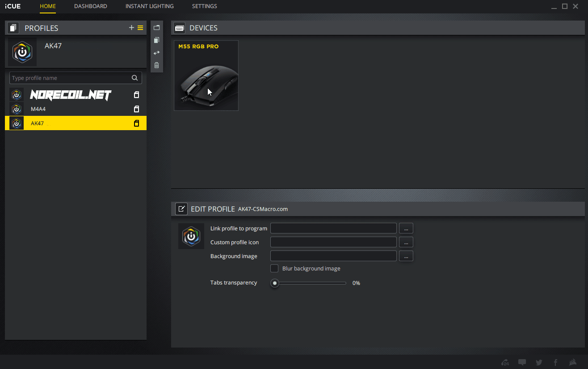Screen dimensions: 588x369
Task: Open the Corsair sails logo icon
Action: tap(573, 362)
